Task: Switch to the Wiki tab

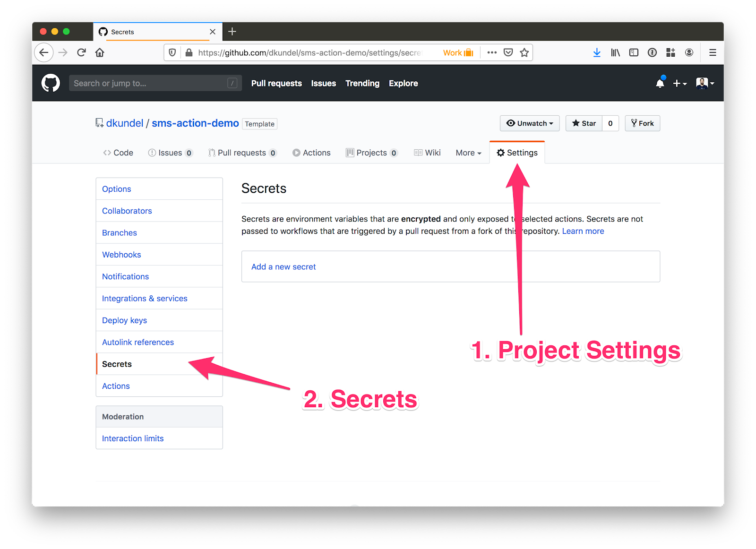Action: [427, 153]
